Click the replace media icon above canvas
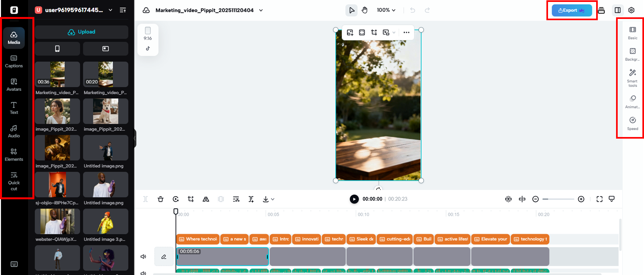 (386, 32)
